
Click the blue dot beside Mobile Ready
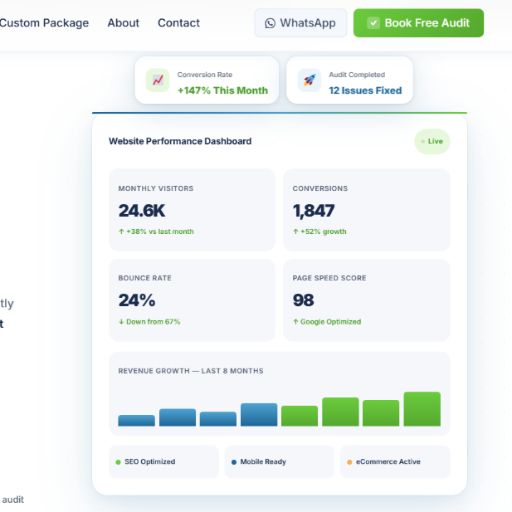tap(234, 462)
